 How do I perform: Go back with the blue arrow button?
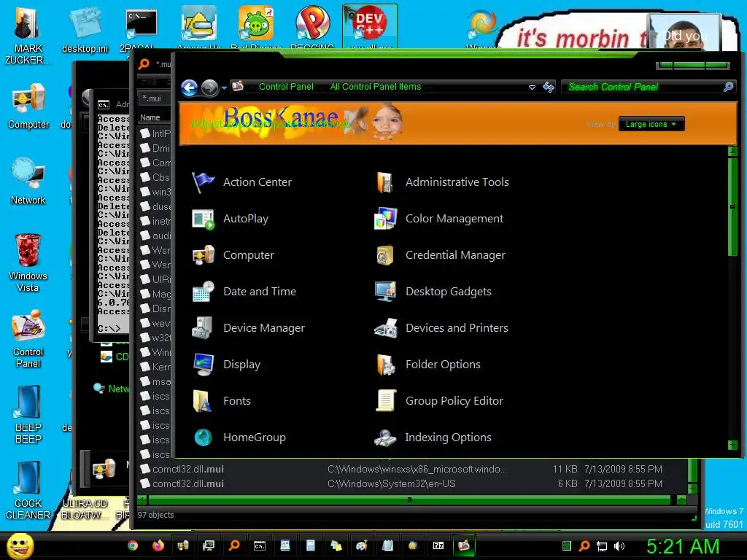coord(190,87)
